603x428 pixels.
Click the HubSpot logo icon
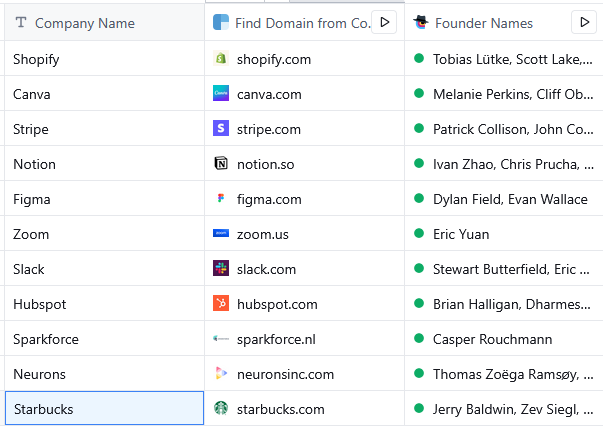pos(221,303)
